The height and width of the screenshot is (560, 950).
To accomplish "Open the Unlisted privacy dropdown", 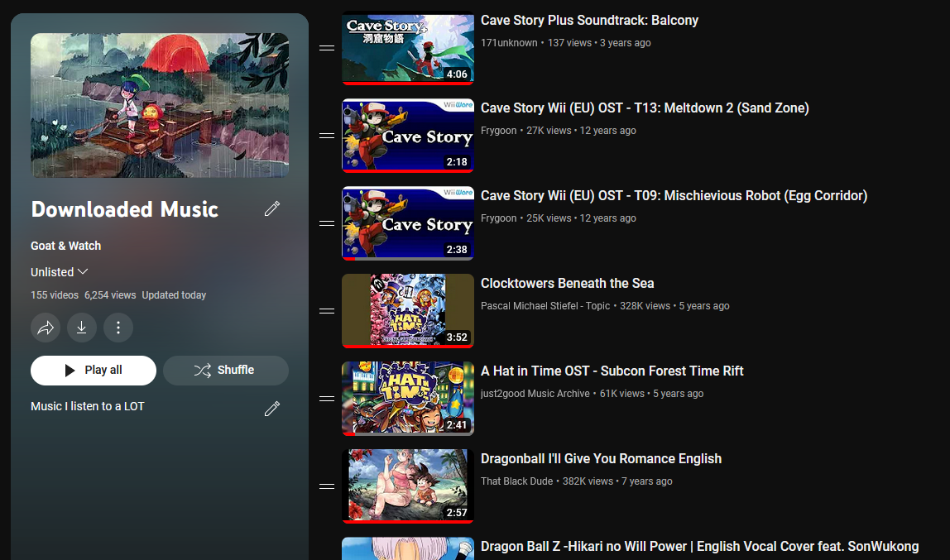I will click(60, 272).
